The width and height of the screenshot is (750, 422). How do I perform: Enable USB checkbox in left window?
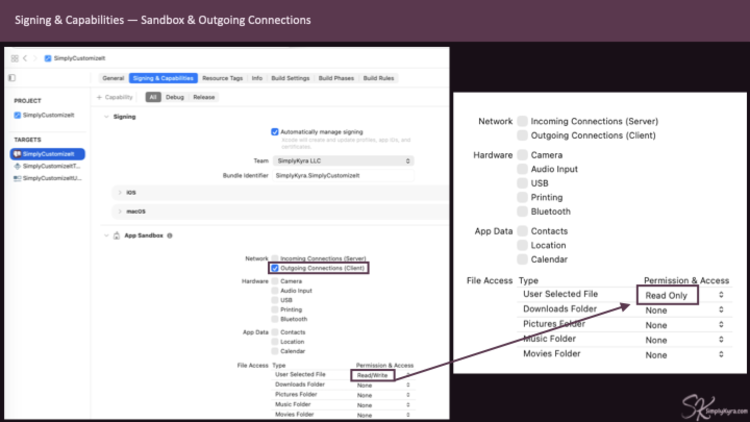[x=275, y=300]
